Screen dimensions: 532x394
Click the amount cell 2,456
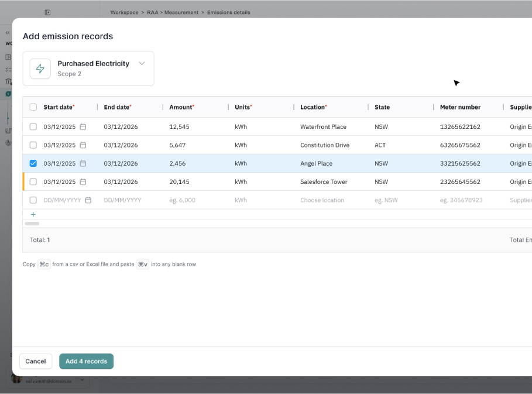coord(177,163)
